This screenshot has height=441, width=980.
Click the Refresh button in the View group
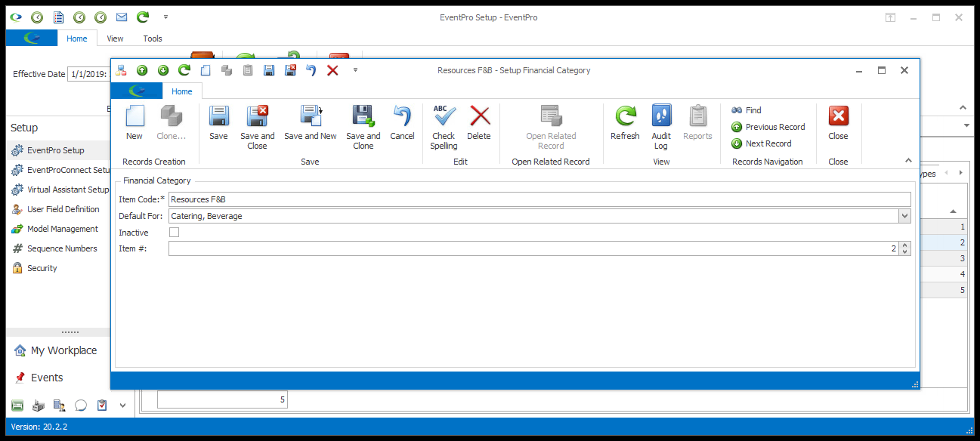[625, 123]
